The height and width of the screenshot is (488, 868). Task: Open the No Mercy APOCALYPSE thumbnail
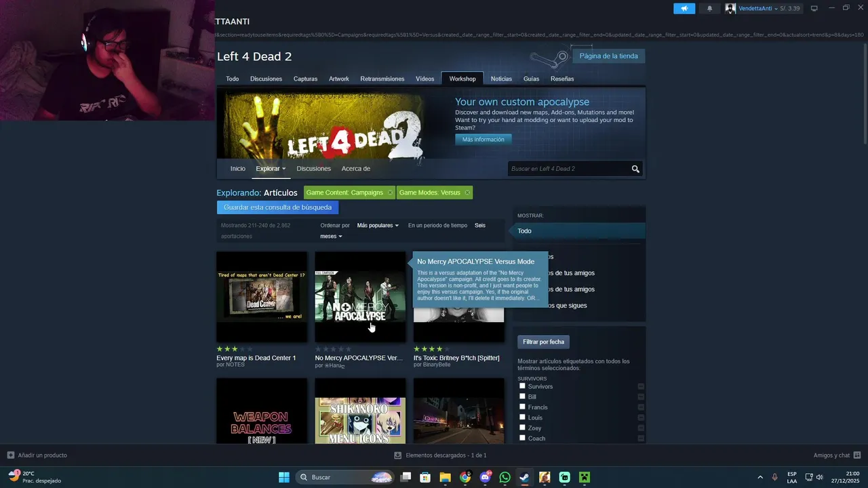[360, 297]
